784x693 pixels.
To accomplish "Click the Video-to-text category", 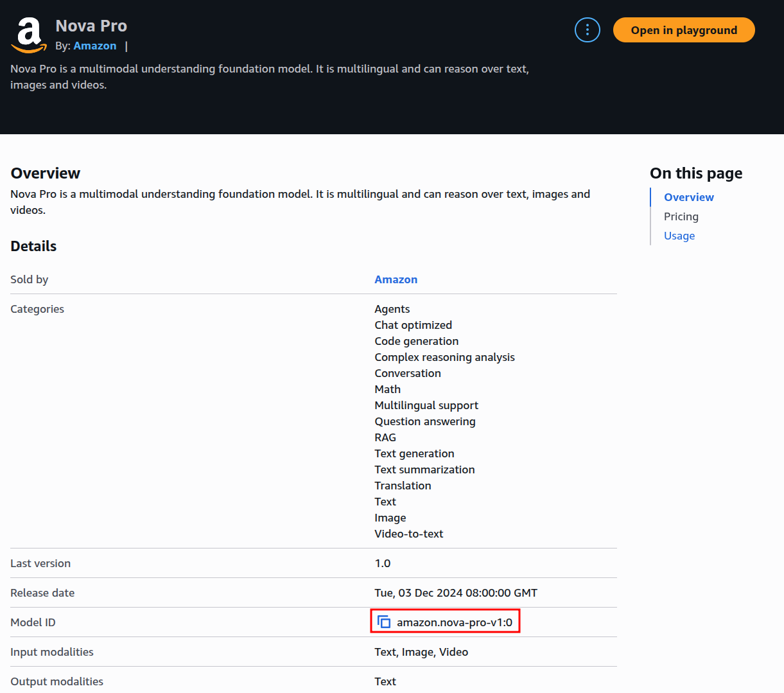I will (409, 534).
